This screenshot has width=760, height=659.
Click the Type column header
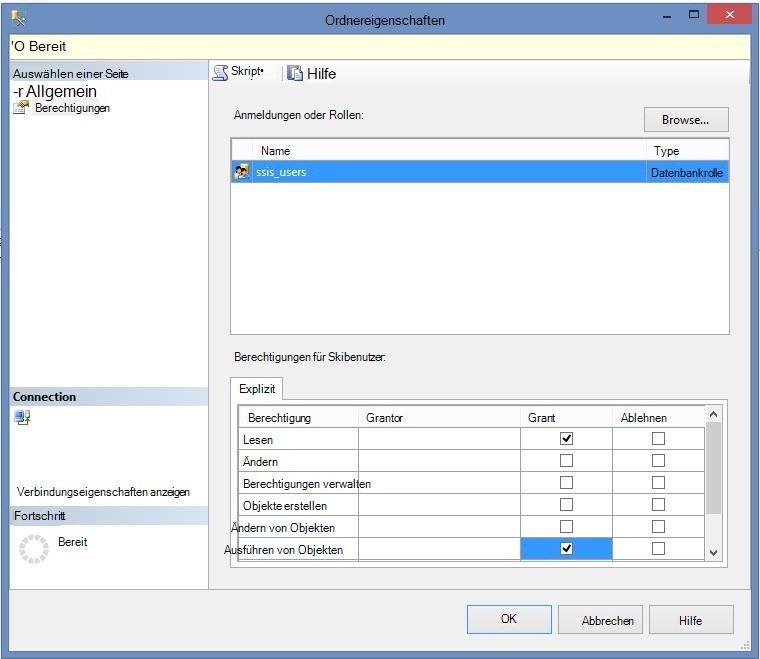click(x=687, y=151)
